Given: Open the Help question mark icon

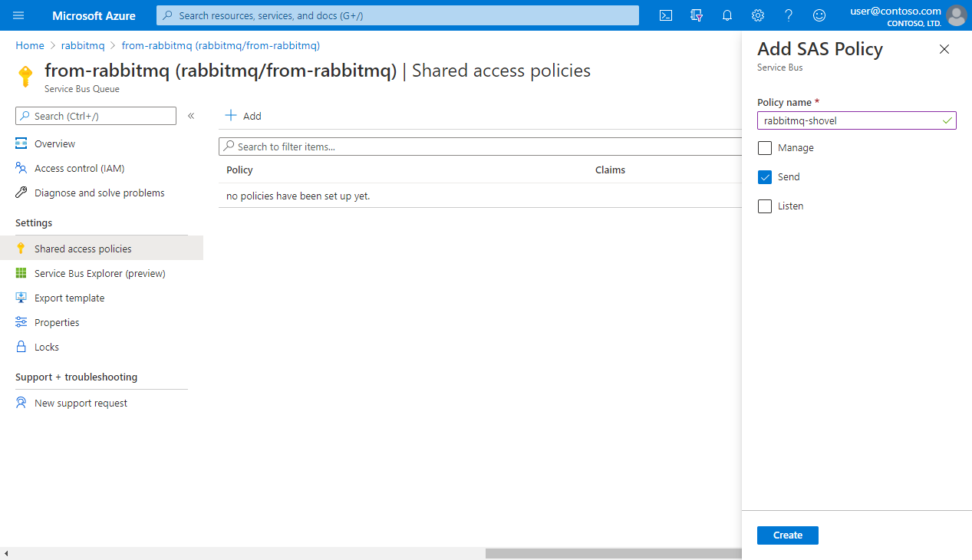Looking at the screenshot, I should click(x=788, y=15).
